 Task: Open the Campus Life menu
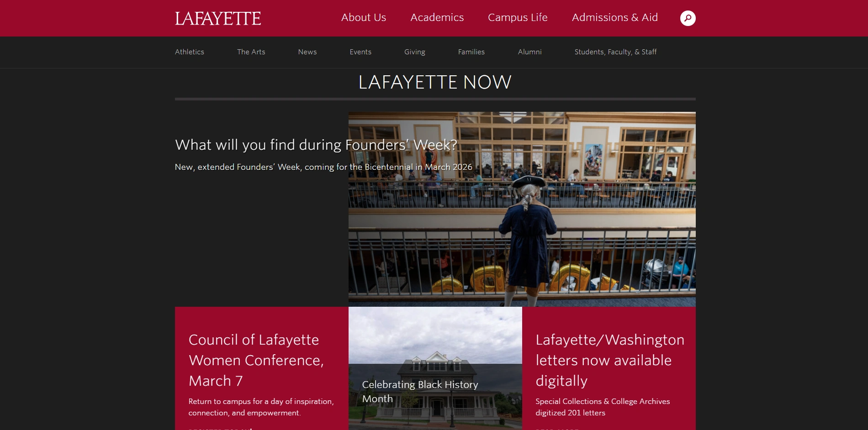(x=518, y=17)
